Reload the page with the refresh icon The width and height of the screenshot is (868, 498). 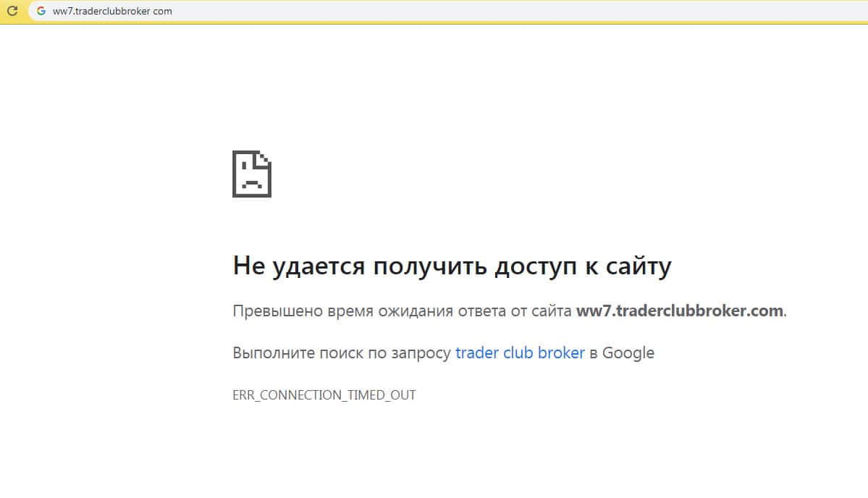(12, 11)
